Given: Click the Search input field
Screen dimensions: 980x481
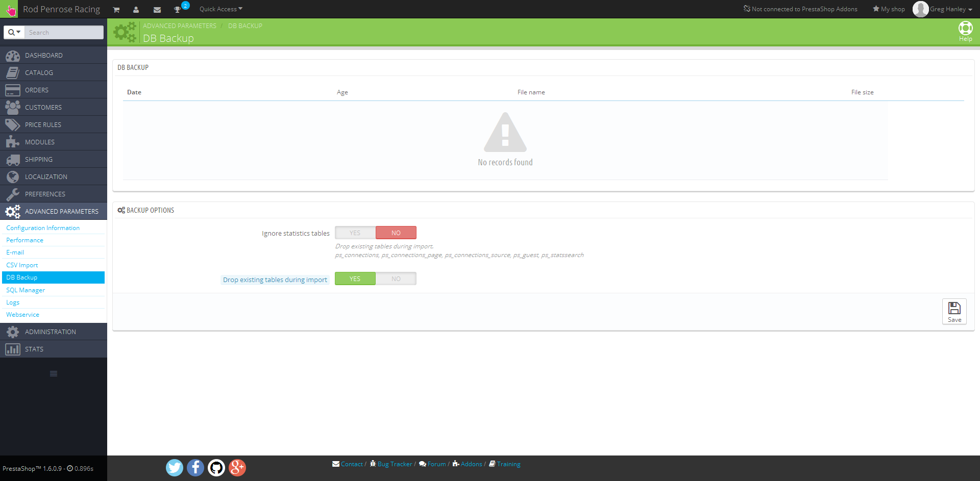Looking at the screenshot, I should [x=64, y=32].
